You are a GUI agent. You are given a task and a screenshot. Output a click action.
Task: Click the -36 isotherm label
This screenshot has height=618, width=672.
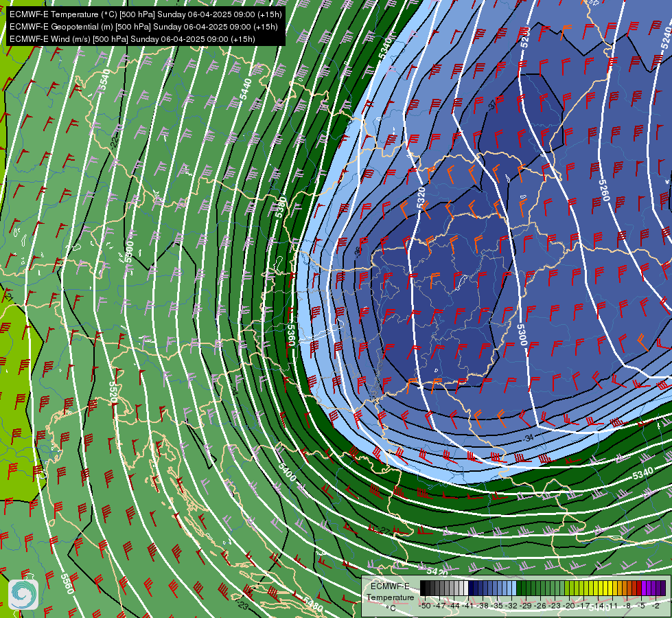358,252
